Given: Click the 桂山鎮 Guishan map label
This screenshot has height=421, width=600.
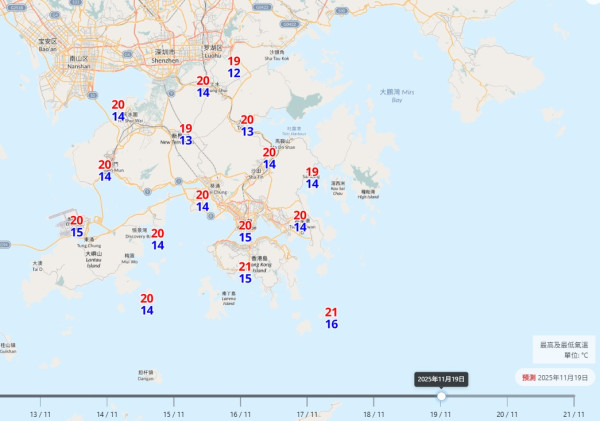Looking at the screenshot, I should click(x=8, y=348).
